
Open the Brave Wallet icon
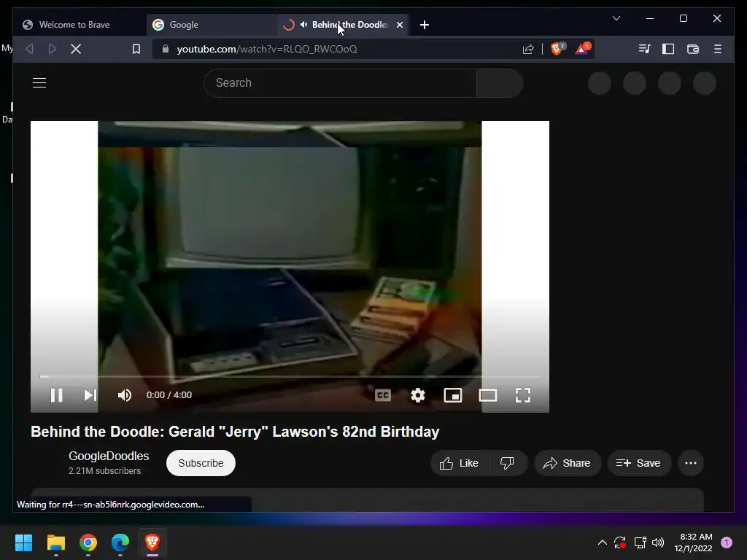pyautogui.click(x=693, y=49)
